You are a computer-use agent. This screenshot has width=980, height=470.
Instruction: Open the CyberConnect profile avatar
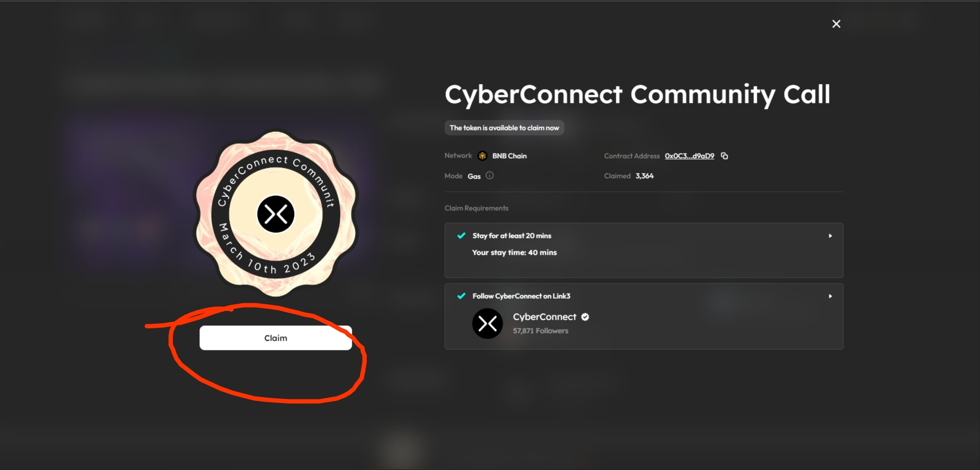pos(487,324)
